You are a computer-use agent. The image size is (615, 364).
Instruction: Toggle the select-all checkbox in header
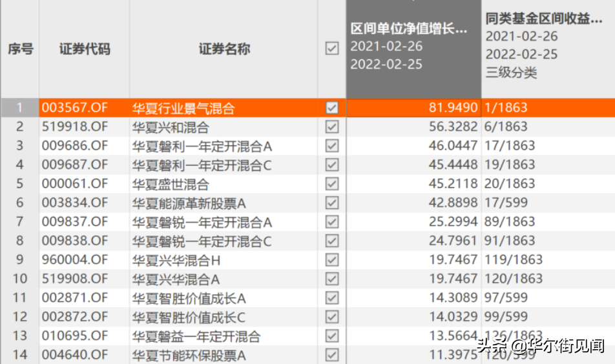[x=332, y=48]
